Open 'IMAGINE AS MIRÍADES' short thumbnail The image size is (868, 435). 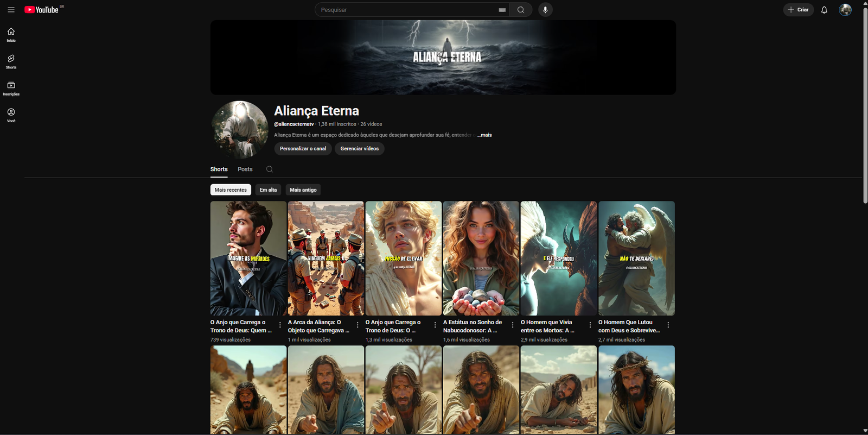click(x=248, y=259)
